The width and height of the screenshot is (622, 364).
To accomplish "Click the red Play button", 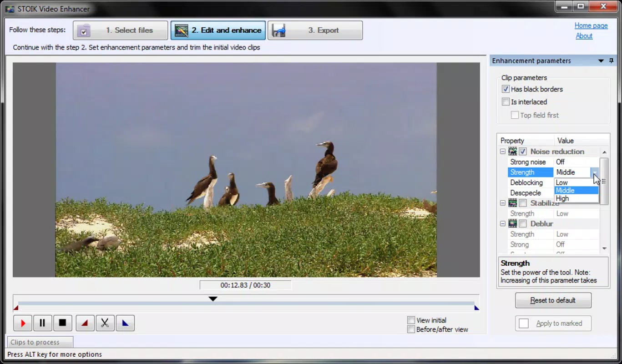I will [x=23, y=323].
